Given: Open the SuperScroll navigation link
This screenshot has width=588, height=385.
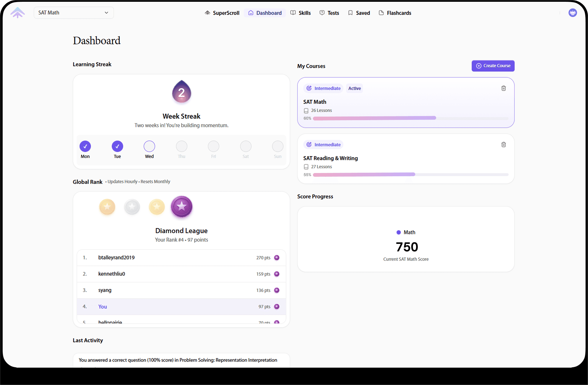Looking at the screenshot, I should pyautogui.click(x=222, y=13).
